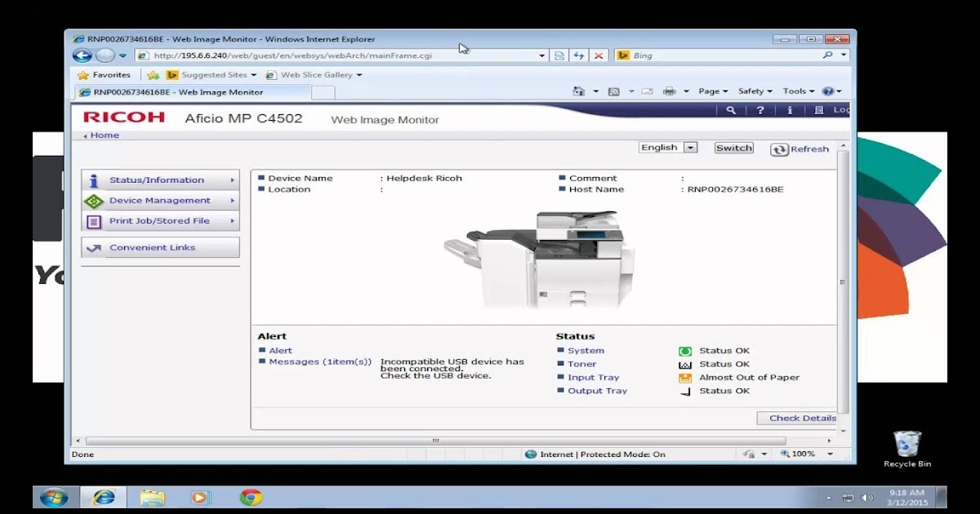
Task: Expand the Status/Information menu
Action: (x=160, y=180)
